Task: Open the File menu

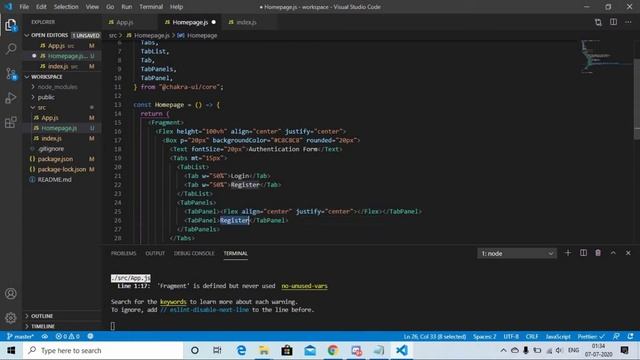Action: coord(24,7)
